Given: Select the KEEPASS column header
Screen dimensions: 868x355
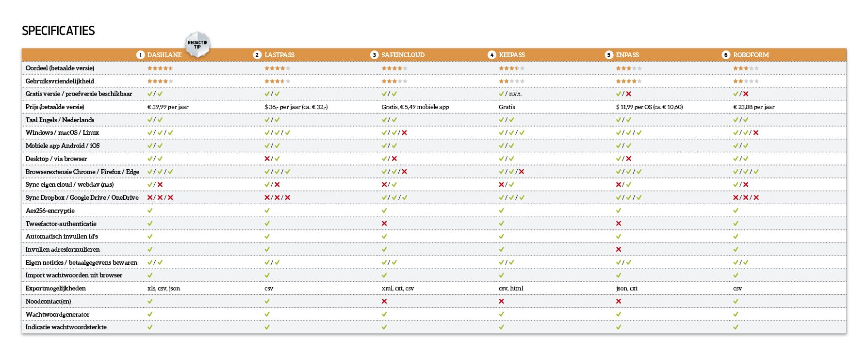Looking at the screenshot, I should click(512, 55).
